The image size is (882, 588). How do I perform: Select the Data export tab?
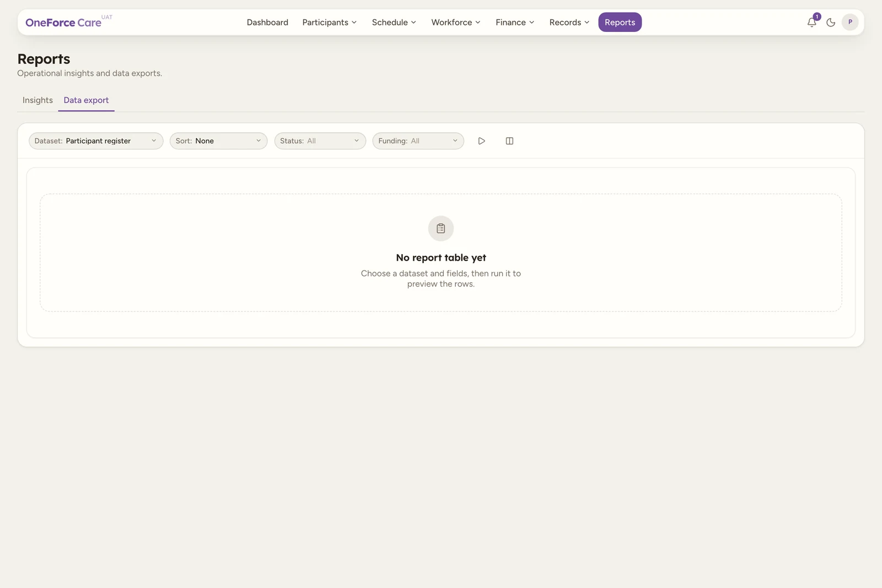pos(86,100)
